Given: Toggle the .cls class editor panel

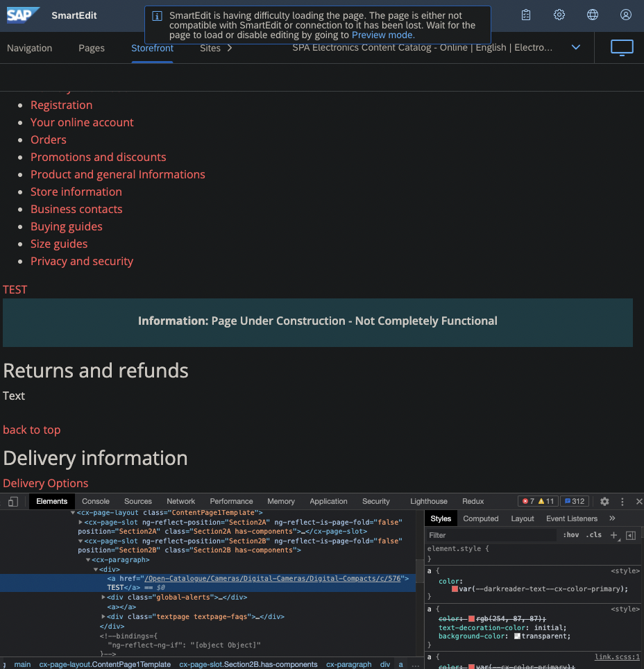Looking at the screenshot, I should click(x=593, y=535).
